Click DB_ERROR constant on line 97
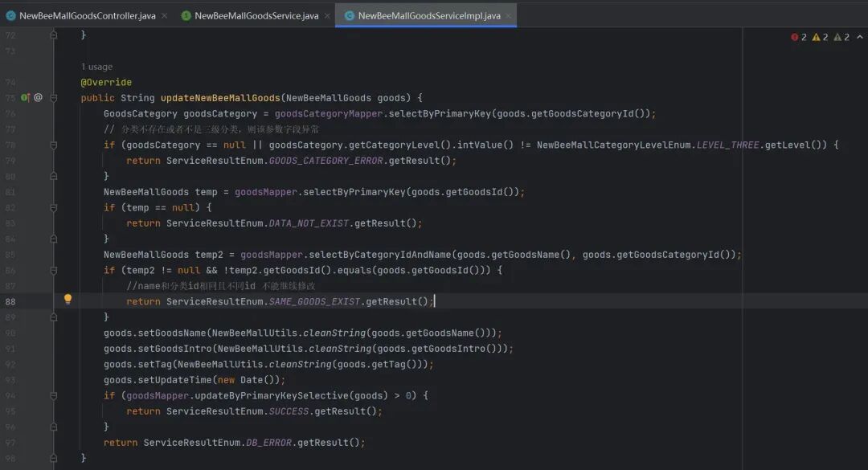This screenshot has width=868, height=470. click(268, 443)
